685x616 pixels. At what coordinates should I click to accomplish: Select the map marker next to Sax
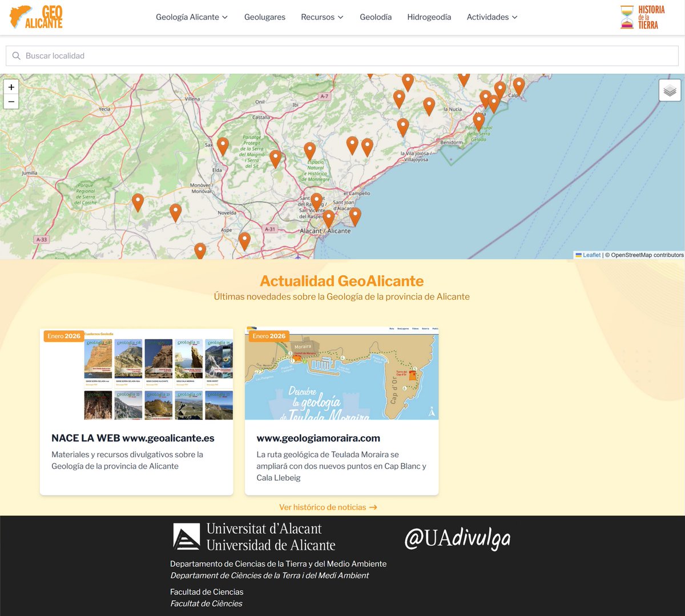click(x=223, y=146)
